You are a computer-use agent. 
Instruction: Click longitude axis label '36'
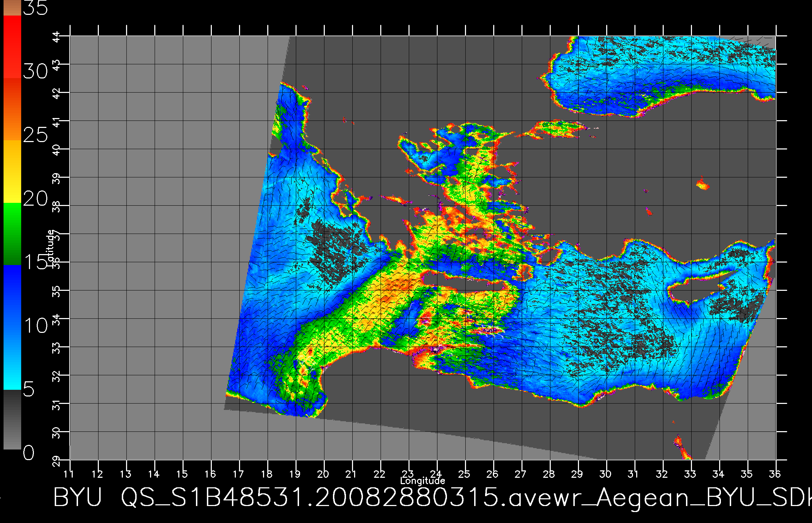(x=775, y=474)
